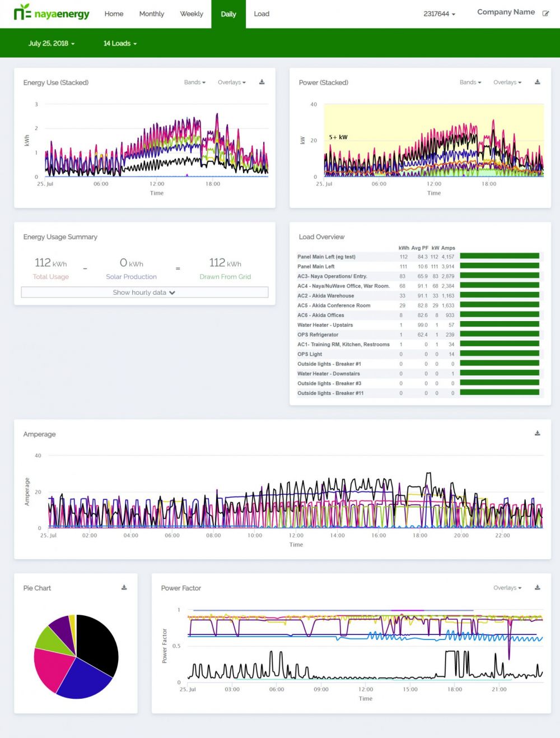Open the Load section

pyautogui.click(x=261, y=13)
